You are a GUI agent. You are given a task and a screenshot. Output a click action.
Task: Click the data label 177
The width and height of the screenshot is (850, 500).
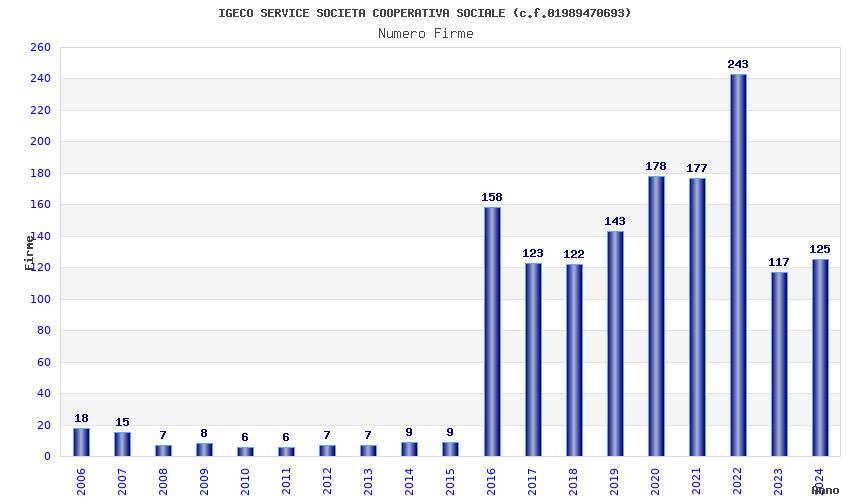[x=697, y=168]
